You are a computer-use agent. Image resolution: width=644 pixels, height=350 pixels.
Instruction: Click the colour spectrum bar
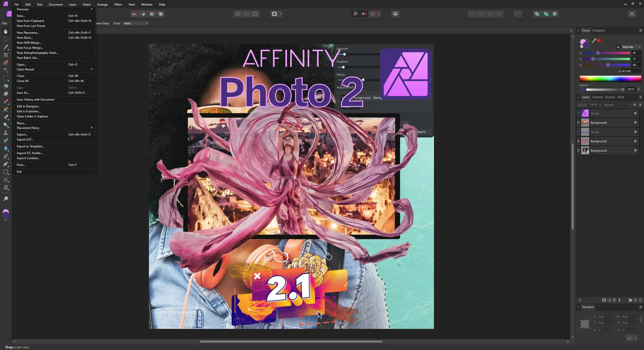point(610,79)
